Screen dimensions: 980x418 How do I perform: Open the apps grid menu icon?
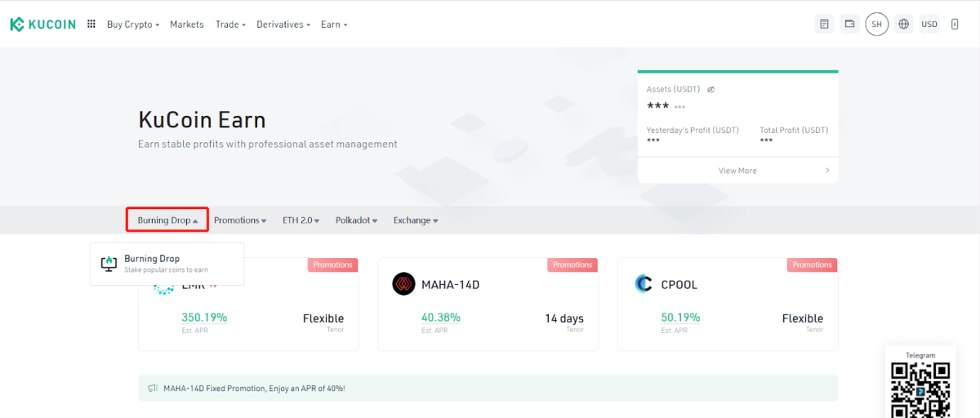tap(91, 24)
